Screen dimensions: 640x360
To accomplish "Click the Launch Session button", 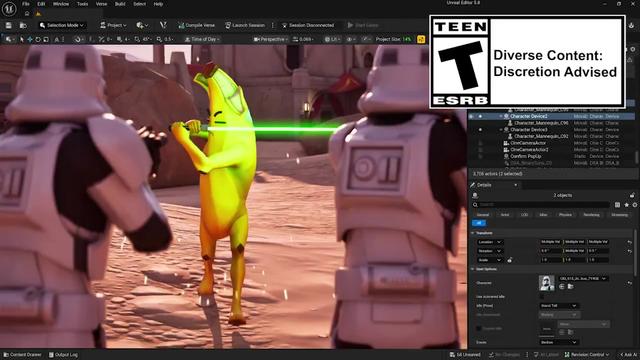I will click(245, 25).
